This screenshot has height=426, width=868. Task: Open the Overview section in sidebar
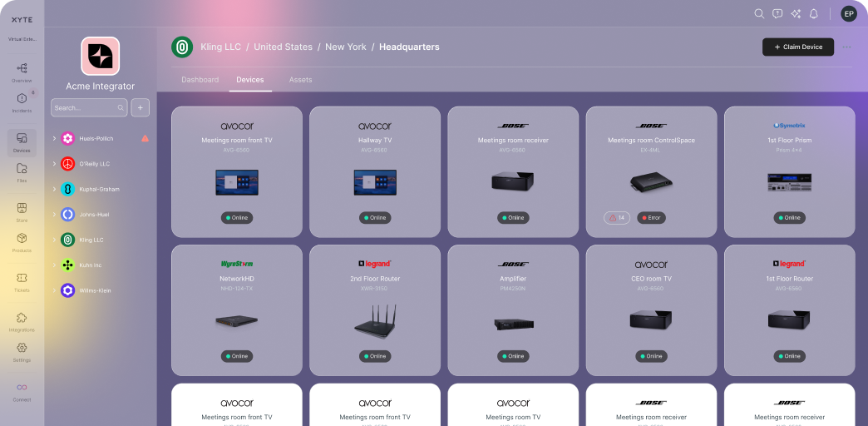point(22,72)
